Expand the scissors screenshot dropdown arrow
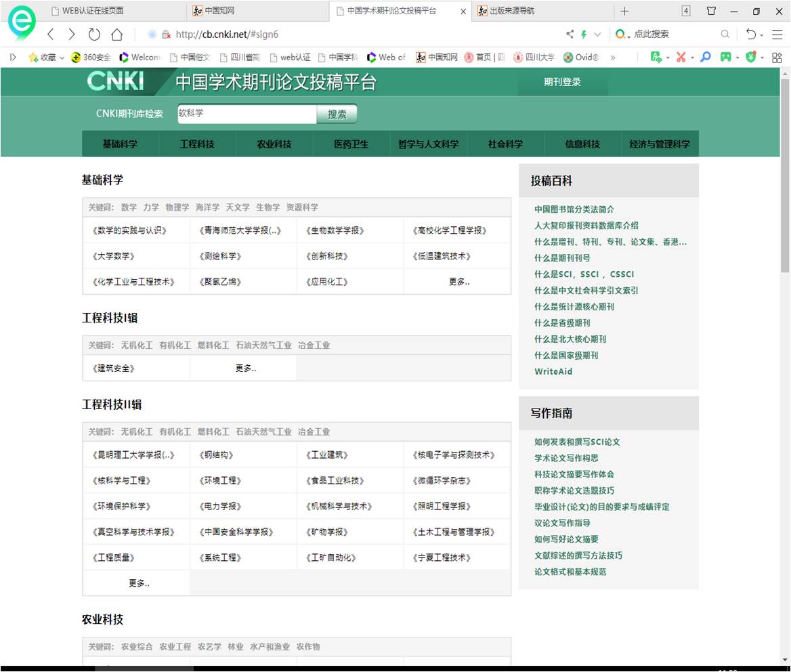This screenshot has width=791, height=672. coord(692,58)
